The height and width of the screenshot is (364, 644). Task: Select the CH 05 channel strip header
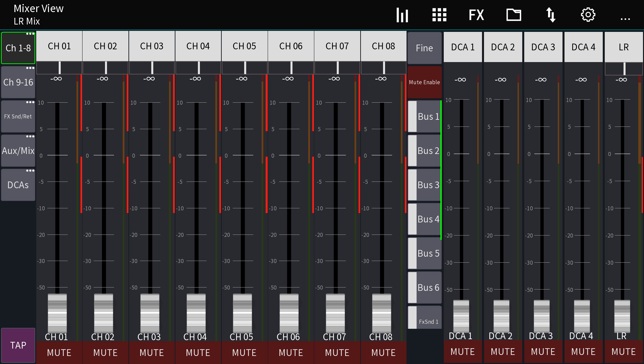[245, 46]
